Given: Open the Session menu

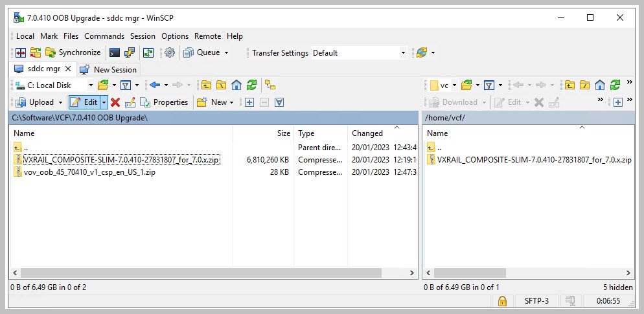Looking at the screenshot, I should pos(143,36).
